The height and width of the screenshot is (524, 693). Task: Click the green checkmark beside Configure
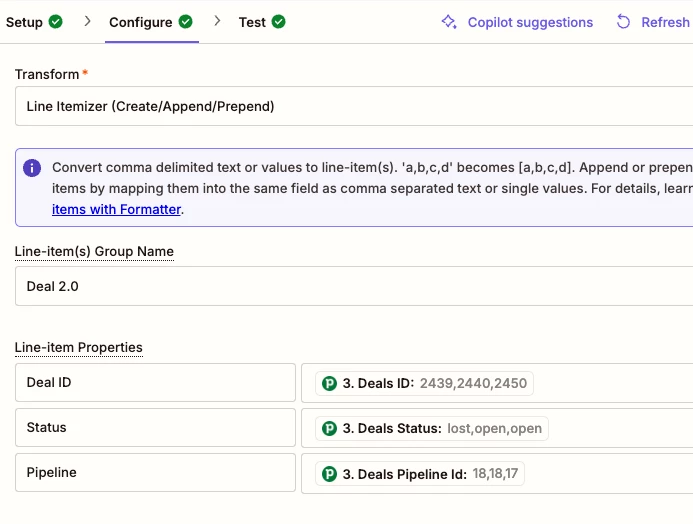click(x=185, y=22)
